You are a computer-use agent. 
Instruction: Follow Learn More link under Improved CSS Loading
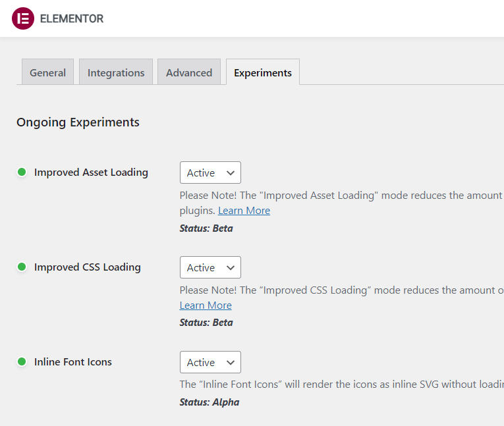click(206, 306)
